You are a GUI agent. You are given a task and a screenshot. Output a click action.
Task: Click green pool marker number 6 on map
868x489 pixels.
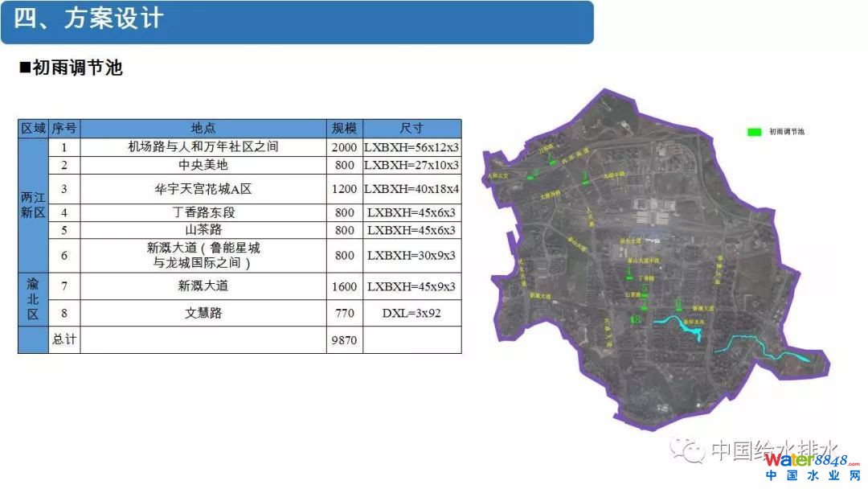click(679, 305)
